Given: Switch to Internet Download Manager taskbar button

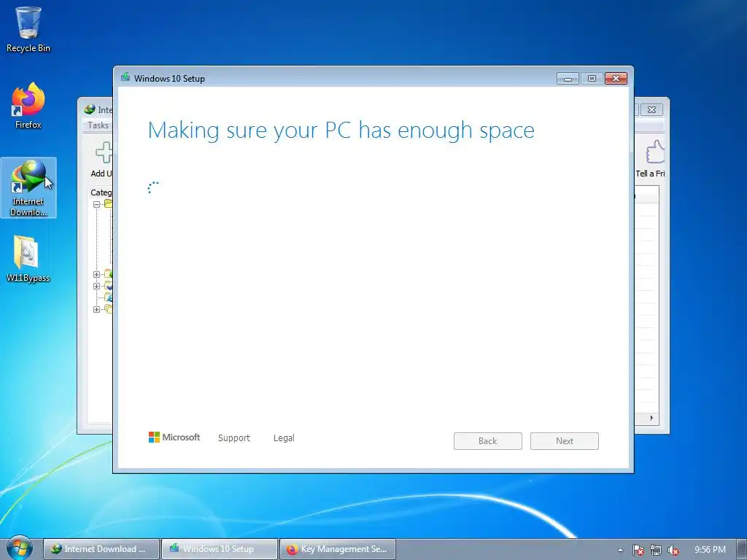Looking at the screenshot, I should (101, 549).
